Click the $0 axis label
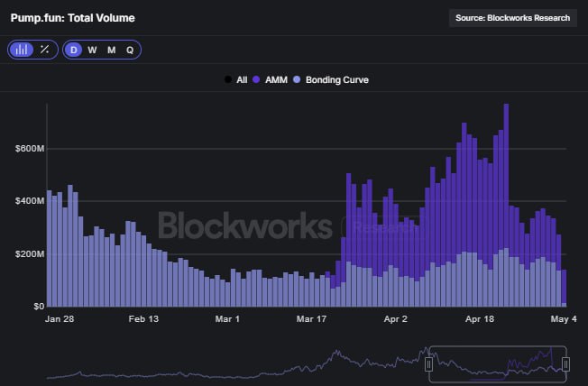This screenshot has width=588, height=386. click(39, 307)
